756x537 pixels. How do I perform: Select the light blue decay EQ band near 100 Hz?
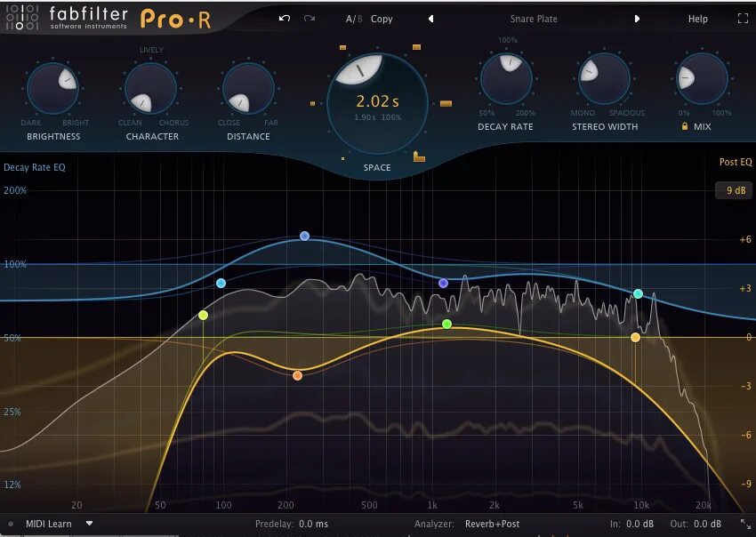point(221,284)
